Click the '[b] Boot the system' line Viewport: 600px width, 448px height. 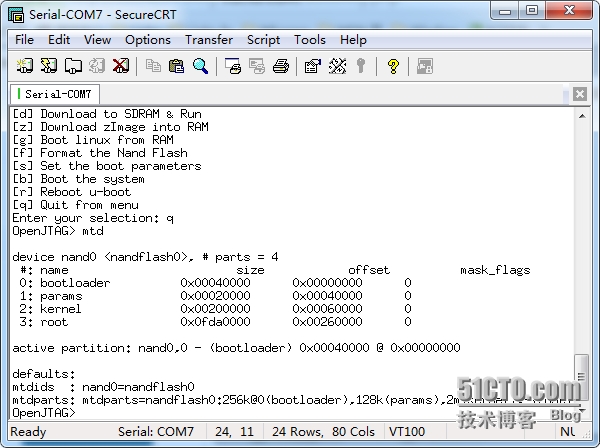(x=78, y=179)
